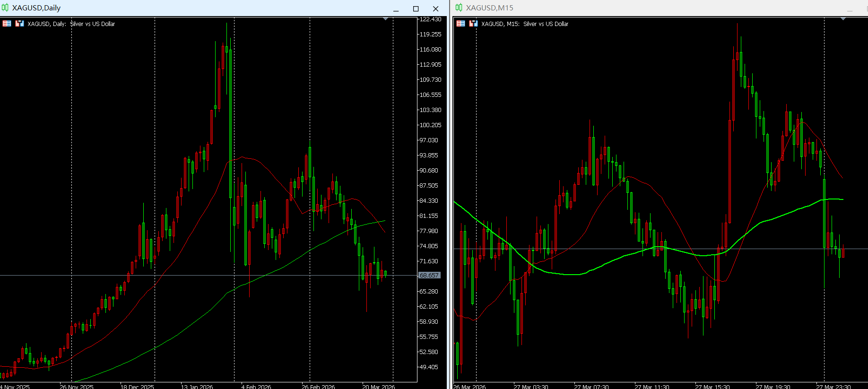Viewport: 868px width, 389px height.
Task: Toggle the One Click Trading icon on the Daily chart
Action: [19, 24]
